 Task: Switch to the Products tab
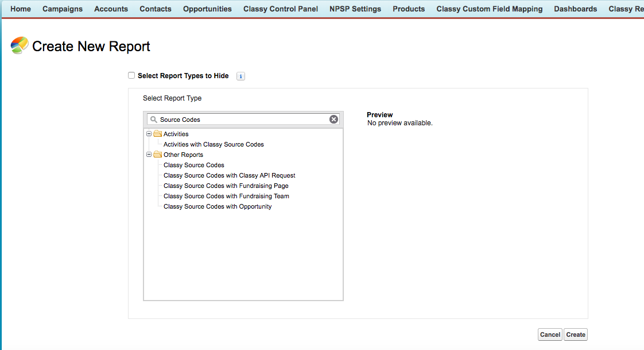pyautogui.click(x=409, y=9)
